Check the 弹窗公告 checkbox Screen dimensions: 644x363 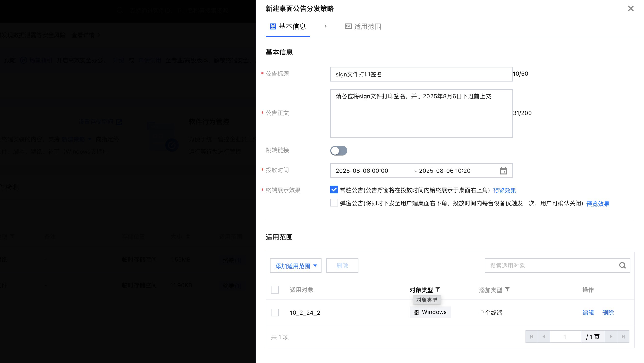tap(334, 203)
